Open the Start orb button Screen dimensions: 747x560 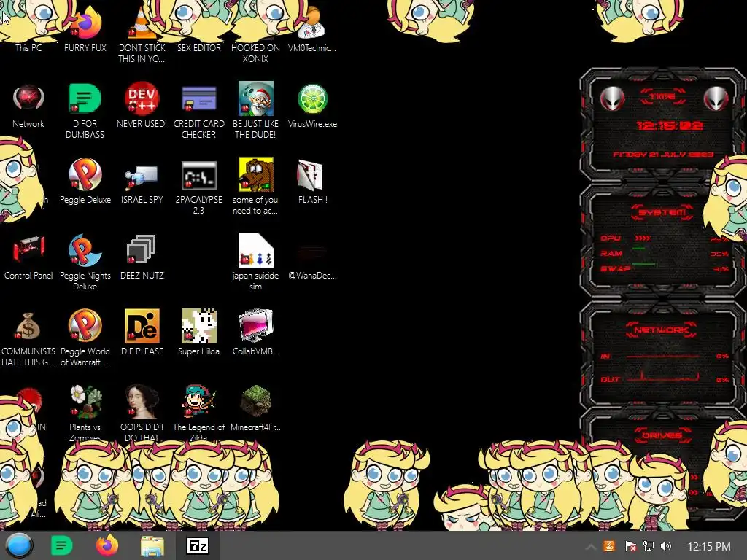(x=19, y=545)
